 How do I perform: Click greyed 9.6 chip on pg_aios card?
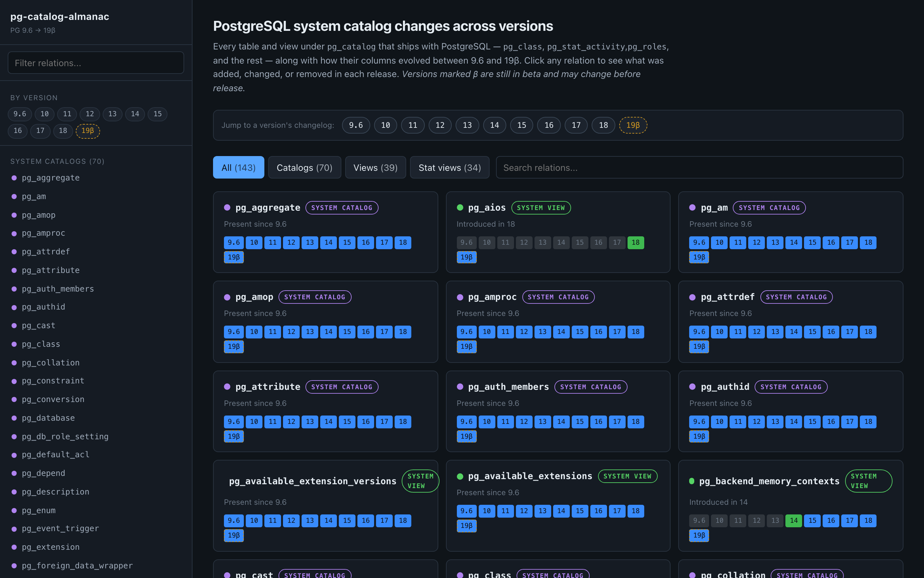(466, 242)
